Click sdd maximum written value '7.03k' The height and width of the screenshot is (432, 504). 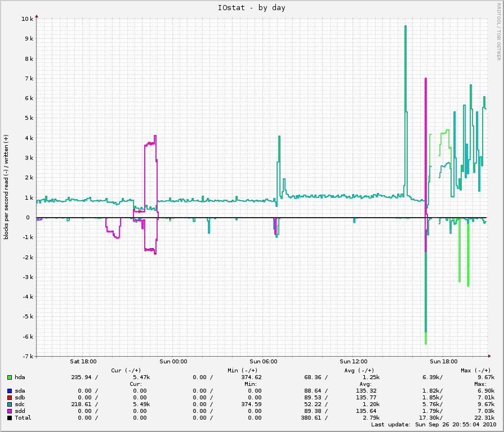(486, 411)
